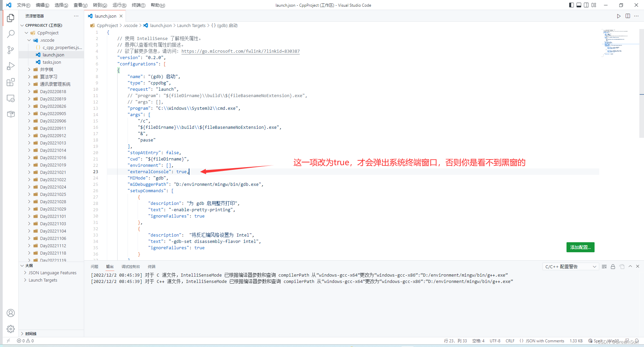Image resolution: width=644 pixels, height=347 pixels.
Task: Open the 终端(T) menu
Action: pyautogui.click(x=138, y=5)
